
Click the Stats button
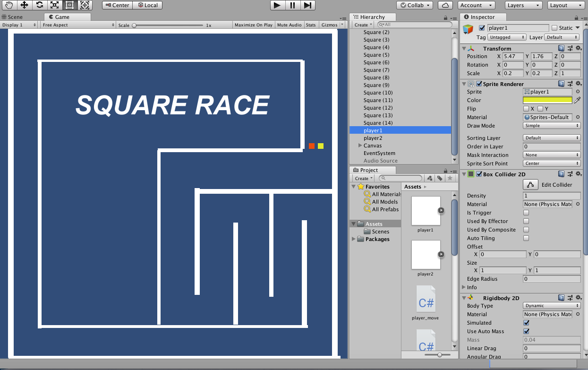click(x=311, y=25)
